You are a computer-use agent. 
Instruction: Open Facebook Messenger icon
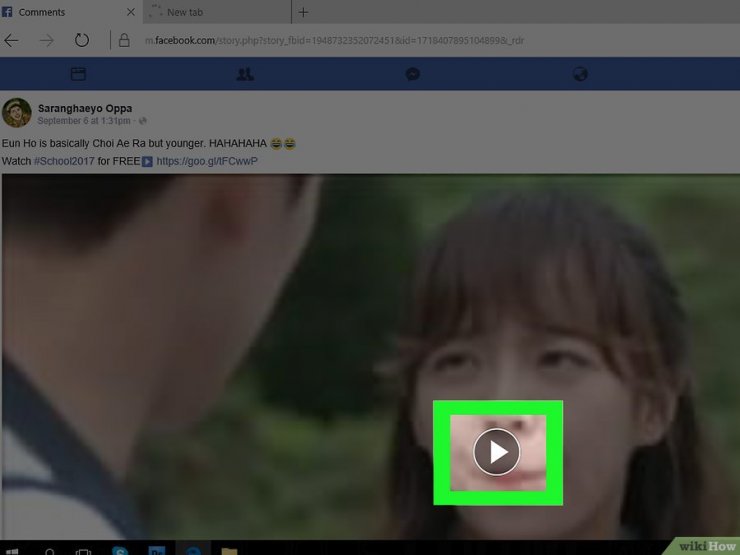pyautogui.click(x=412, y=74)
